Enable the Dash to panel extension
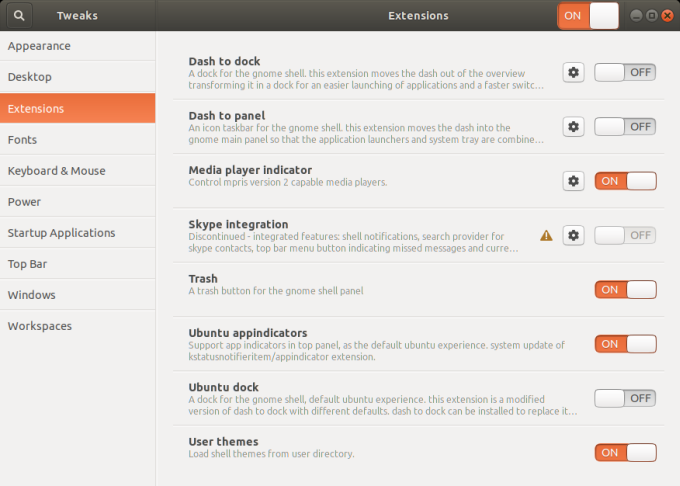The image size is (680, 486). click(625, 127)
